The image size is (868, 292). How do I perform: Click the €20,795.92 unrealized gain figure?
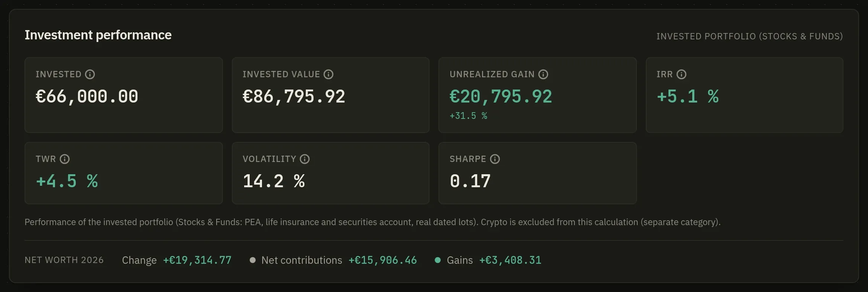501,97
